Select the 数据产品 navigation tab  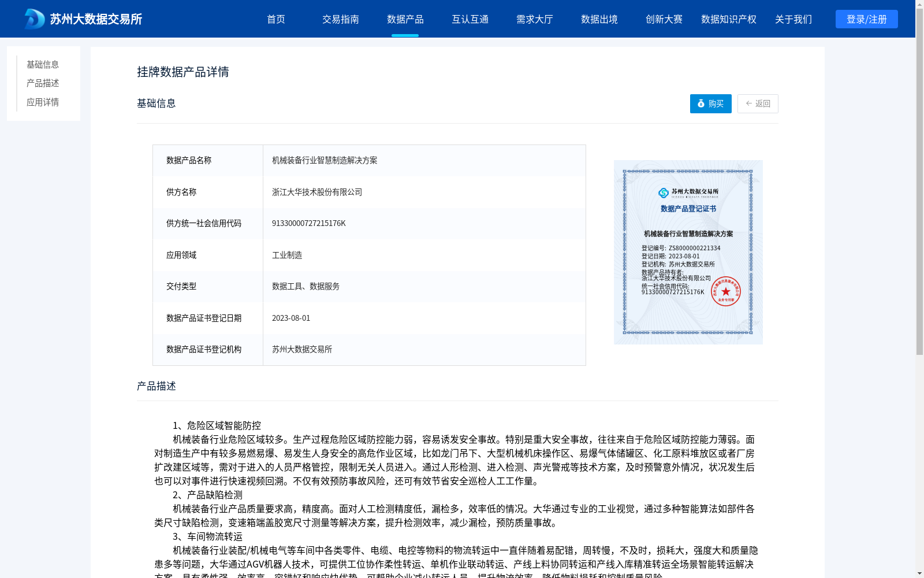pyautogui.click(x=405, y=19)
